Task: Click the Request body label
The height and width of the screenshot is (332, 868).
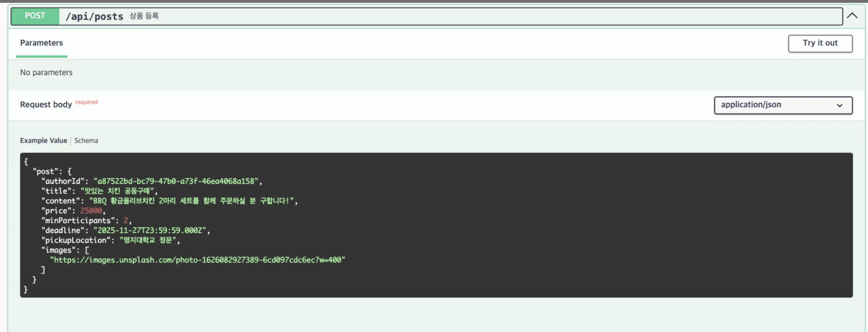Action: (46, 105)
